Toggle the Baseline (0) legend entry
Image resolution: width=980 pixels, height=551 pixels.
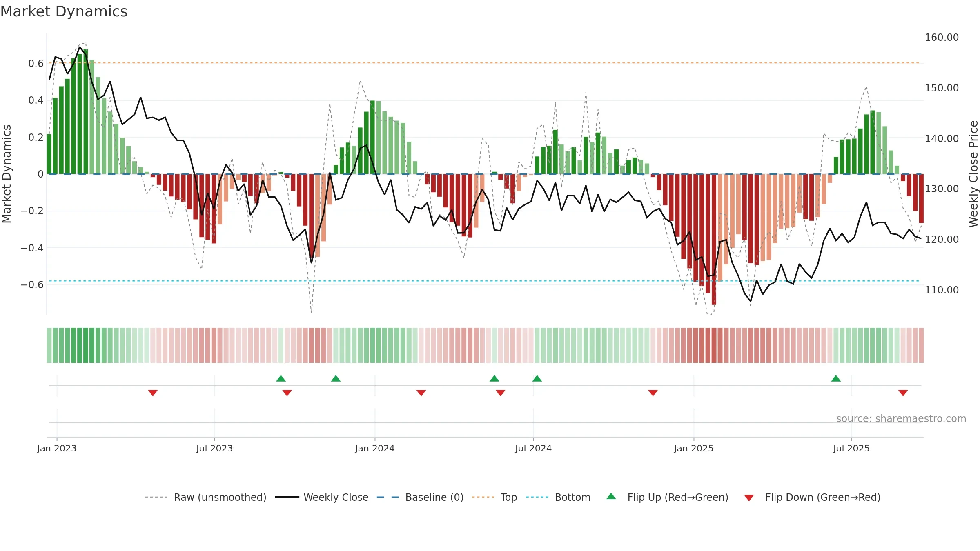420,497
